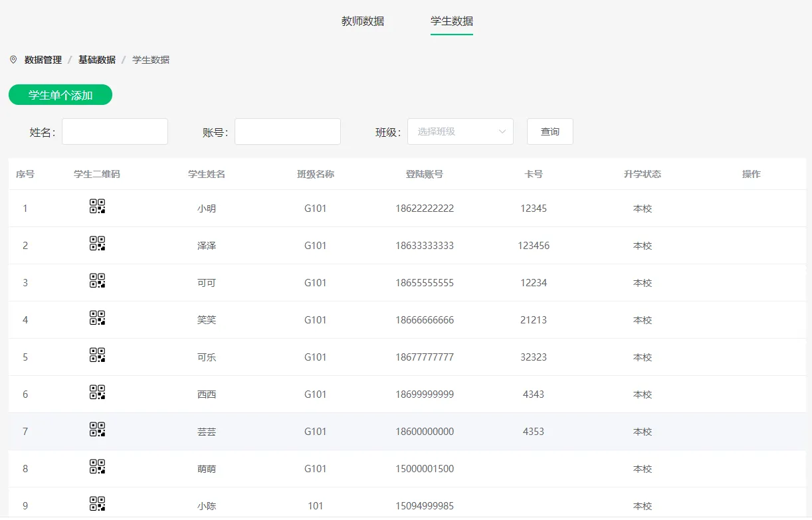This screenshot has height=520, width=812.
Task: Open the student QR code for 西西
Action: coord(96,392)
